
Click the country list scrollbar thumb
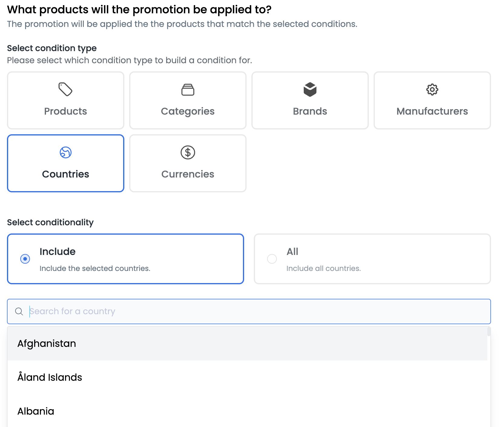point(489,331)
